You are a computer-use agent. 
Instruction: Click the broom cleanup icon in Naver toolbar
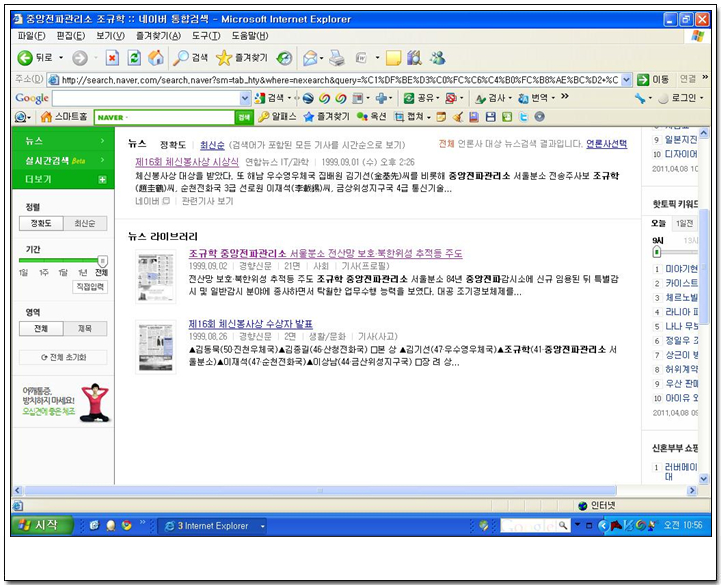[458, 117]
